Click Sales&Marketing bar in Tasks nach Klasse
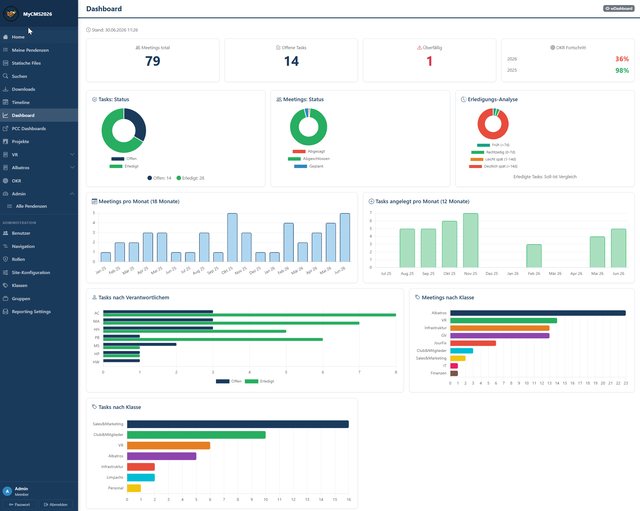 [238, 424]
